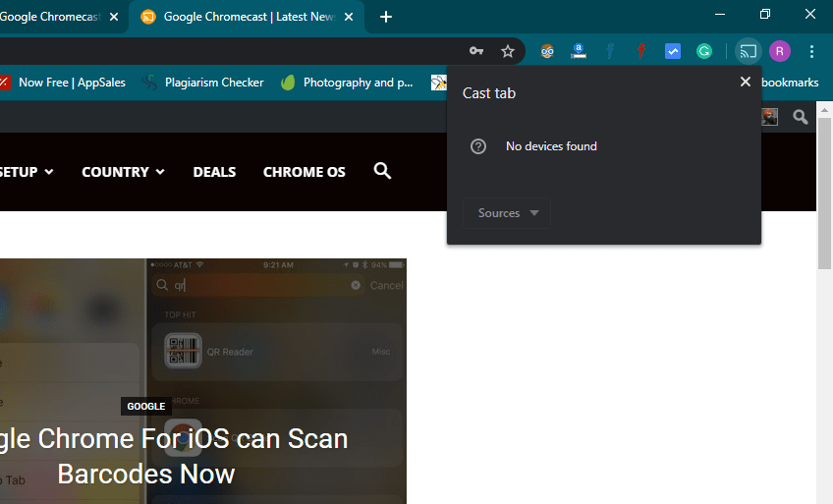Open the Now Free | AppSales bookmark
This screenshot has width=833, height=504.
(63, 83)
